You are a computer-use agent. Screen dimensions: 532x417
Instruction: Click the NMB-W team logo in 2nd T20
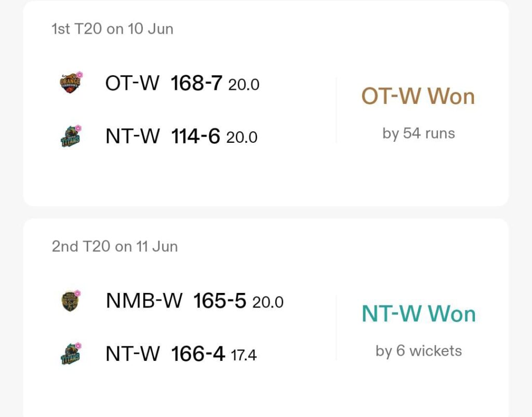tap(71, 300)
